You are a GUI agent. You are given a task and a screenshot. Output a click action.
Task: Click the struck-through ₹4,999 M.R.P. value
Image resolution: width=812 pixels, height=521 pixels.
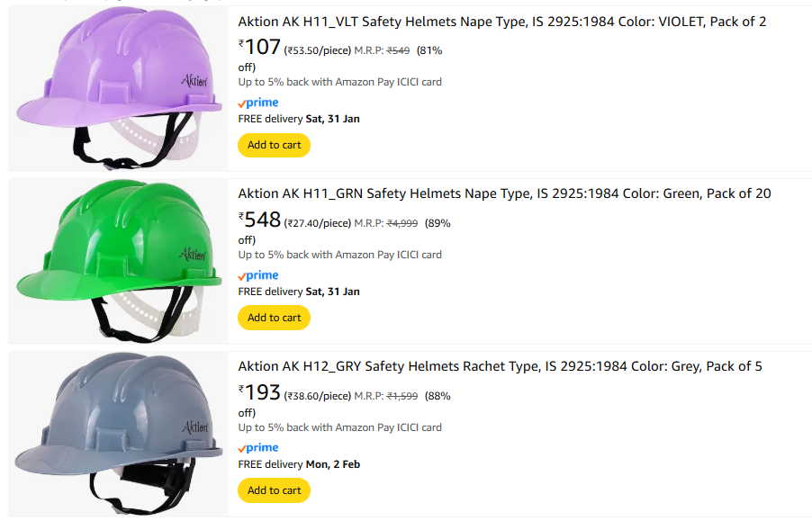pos(401,223)
